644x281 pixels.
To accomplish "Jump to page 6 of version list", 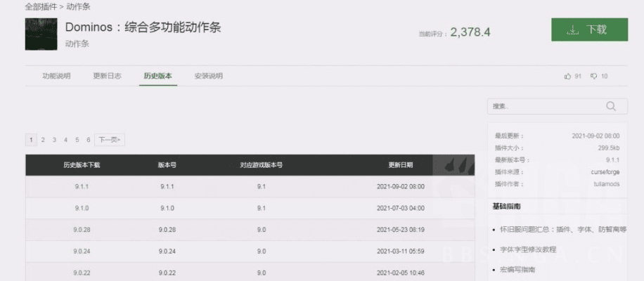I will point(88,140).
